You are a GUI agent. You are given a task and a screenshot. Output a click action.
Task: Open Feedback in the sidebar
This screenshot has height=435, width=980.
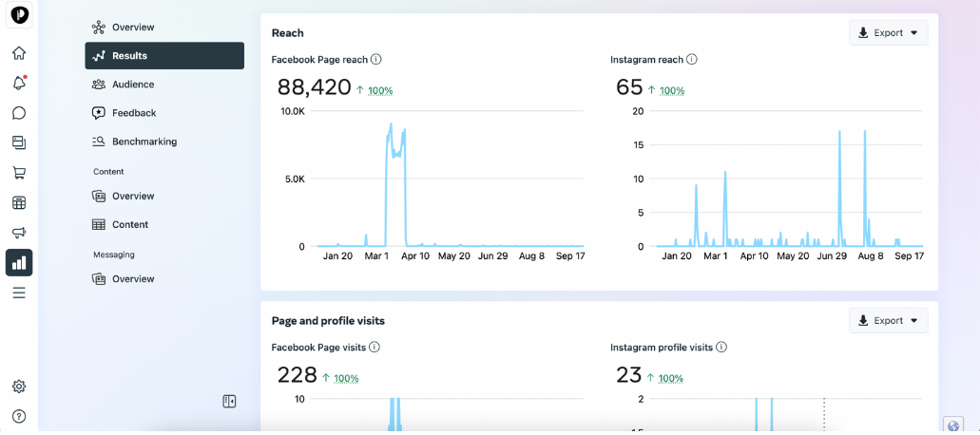(x=164, y=113)
